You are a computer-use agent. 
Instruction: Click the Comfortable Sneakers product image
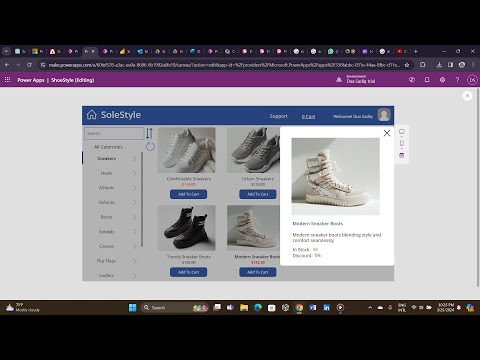(187, 150)
